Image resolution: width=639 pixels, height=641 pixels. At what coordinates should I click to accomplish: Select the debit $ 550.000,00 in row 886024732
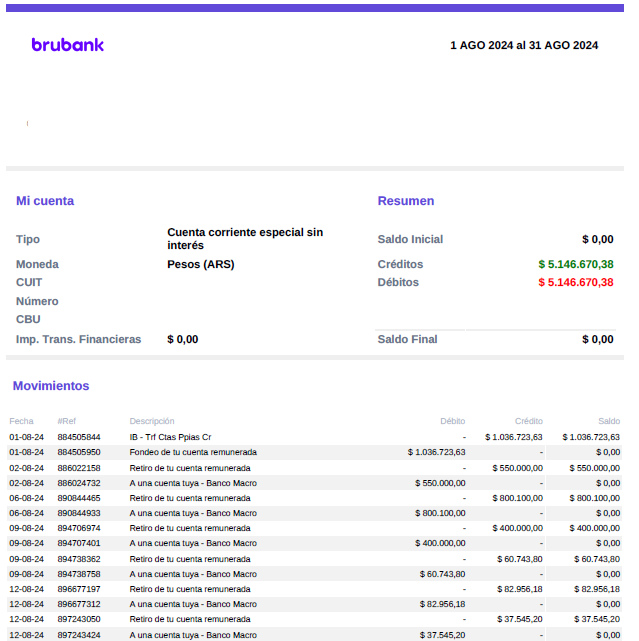440,483
